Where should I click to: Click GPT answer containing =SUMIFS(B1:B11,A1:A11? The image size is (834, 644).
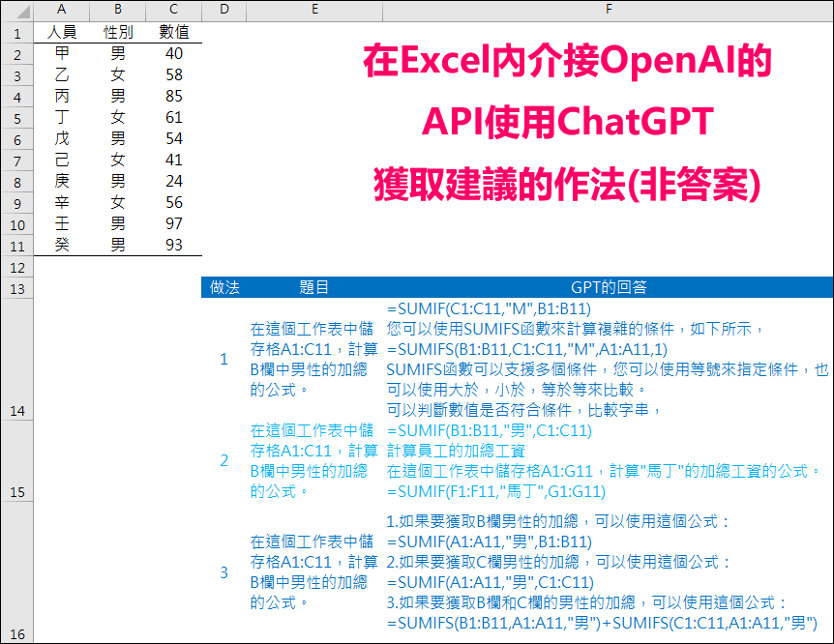pyautogui.click(x=608, y=572)
